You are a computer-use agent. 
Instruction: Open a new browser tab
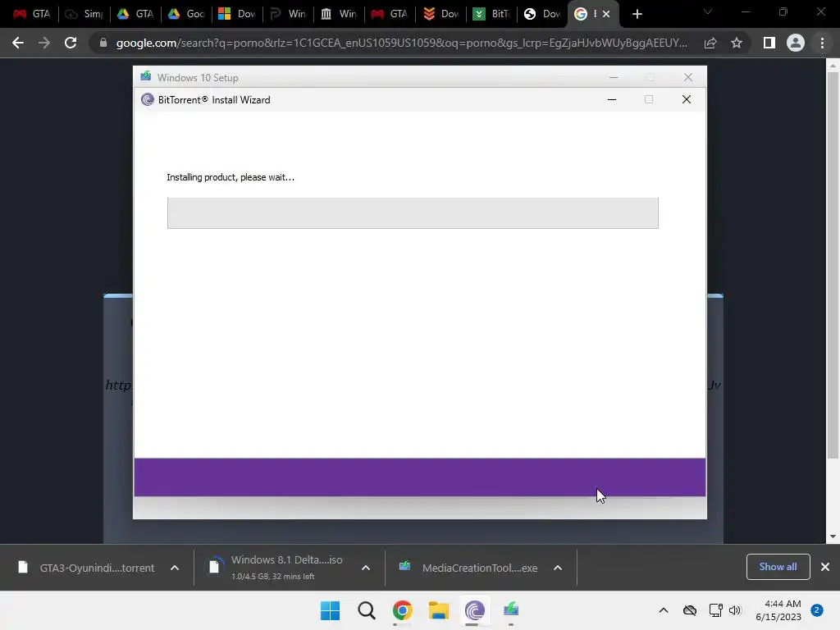(x=637, y=14)
